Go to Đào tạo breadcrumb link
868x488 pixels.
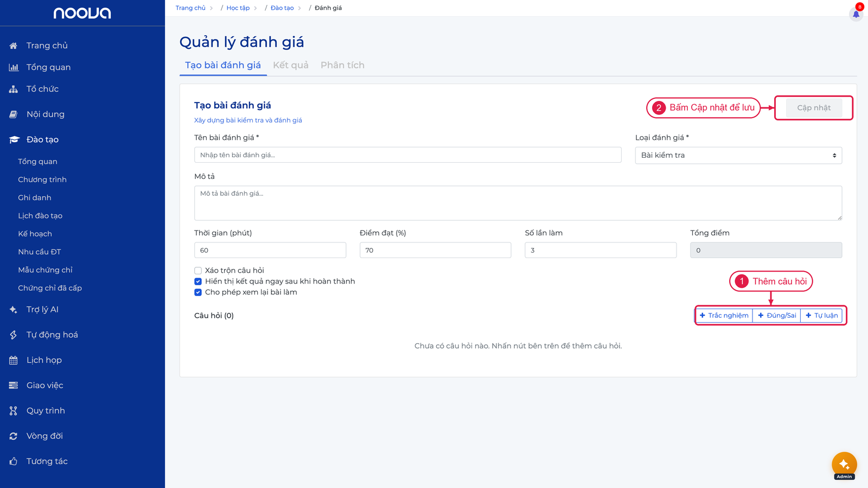[282, 8]
